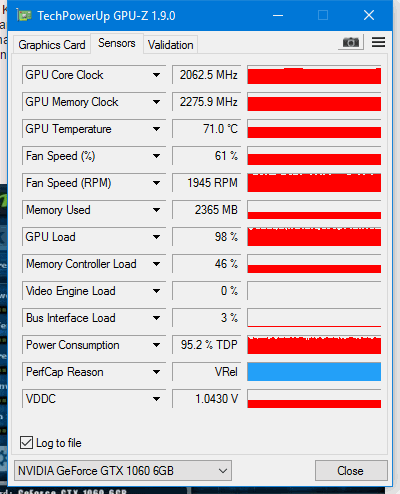Open the hamburger menu icon
The width and height of the screenshot is (400, 494).
pyautogui.click(x=378, y=42)
